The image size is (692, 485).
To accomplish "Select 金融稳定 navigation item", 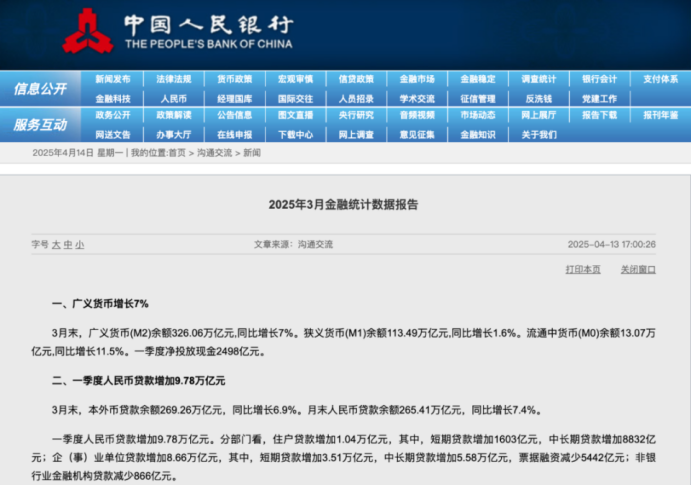I will [x=478, y=79].
